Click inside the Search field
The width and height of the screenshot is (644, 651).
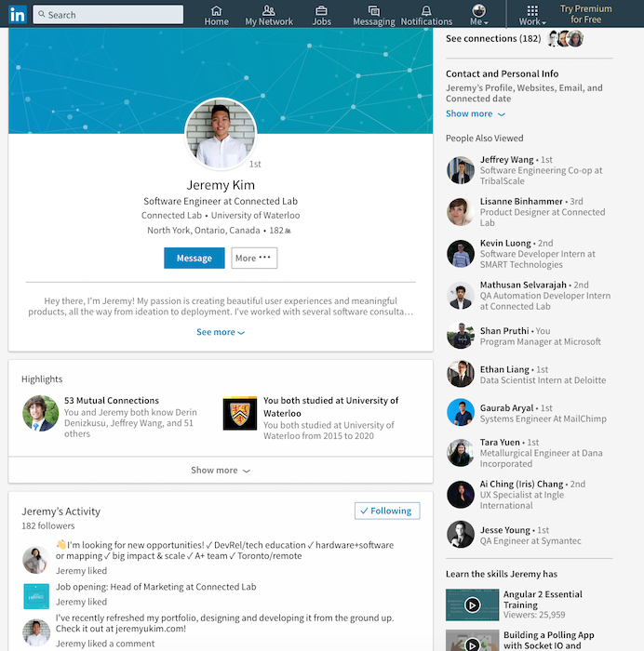[x=108, y=15]
